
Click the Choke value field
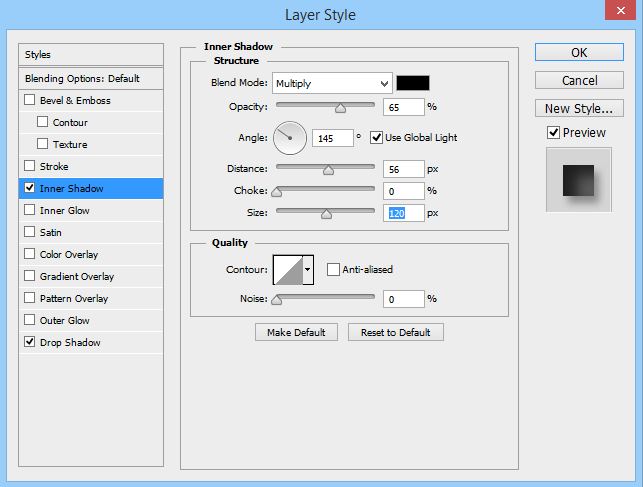(404, 191)
